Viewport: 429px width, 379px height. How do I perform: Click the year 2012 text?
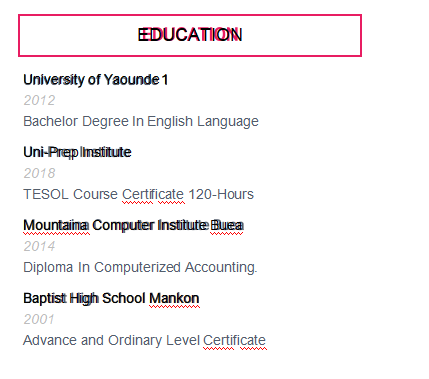coord(39,100)
